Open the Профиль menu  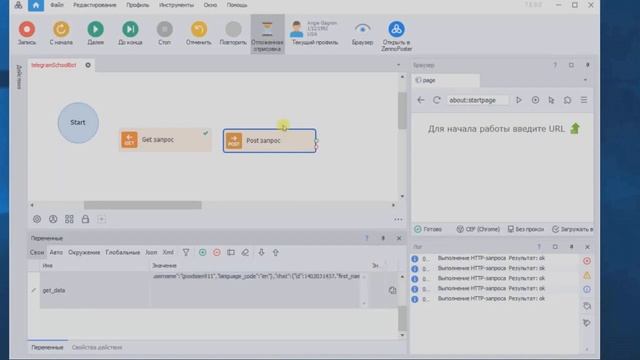[138, 5]
